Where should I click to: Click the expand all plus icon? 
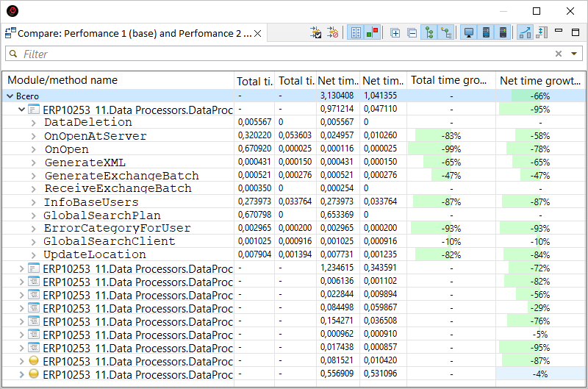(x=395, y=33)
